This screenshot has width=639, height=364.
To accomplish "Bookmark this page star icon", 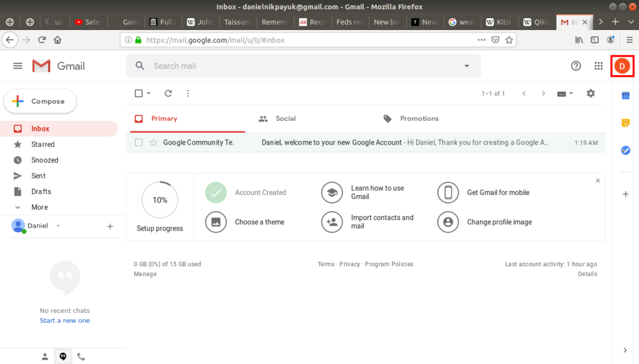I will (509, 40).
